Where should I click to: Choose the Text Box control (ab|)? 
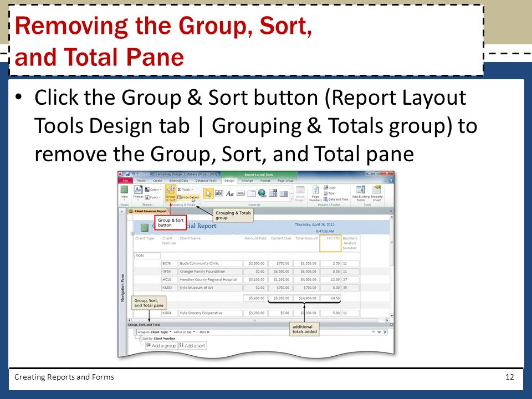coord(219,193)
